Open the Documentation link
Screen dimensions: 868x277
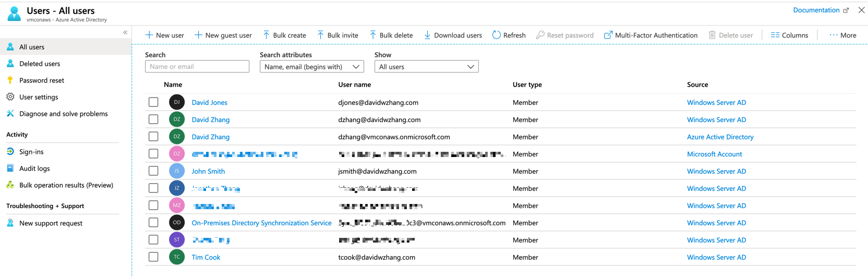click(x=816, y=10)
